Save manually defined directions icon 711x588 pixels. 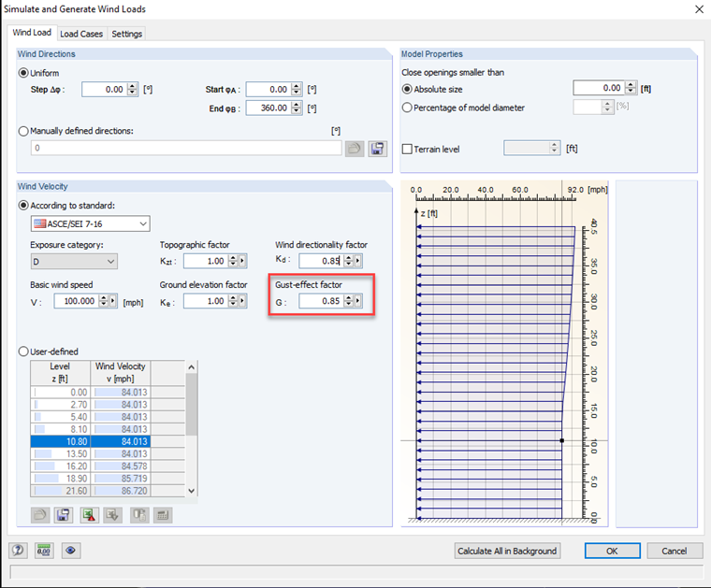[377, 148]
